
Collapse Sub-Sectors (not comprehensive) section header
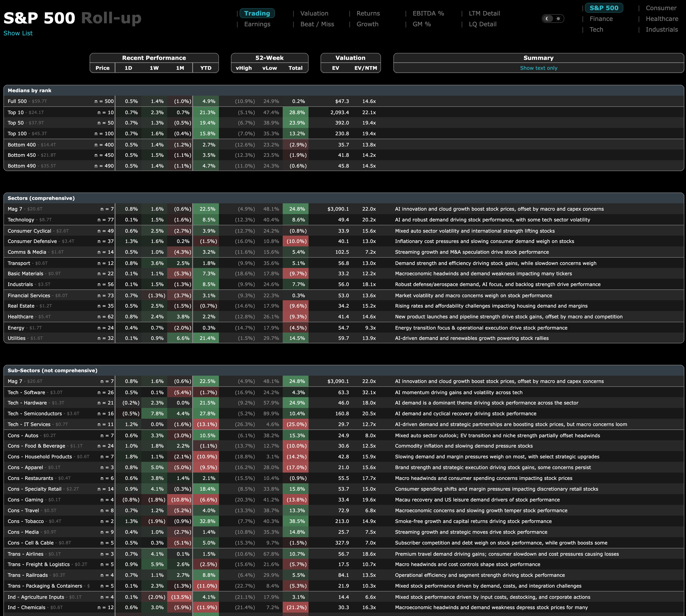pyautogui.click(x=52, y=371)
